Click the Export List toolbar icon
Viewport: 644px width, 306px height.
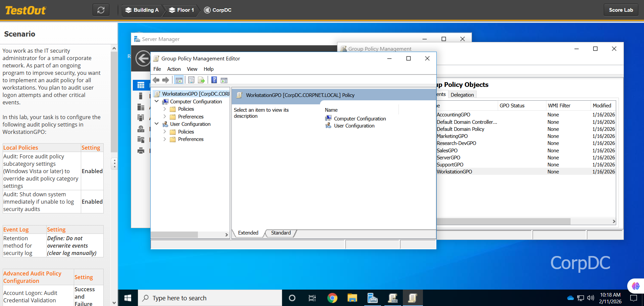coord(201,80)
